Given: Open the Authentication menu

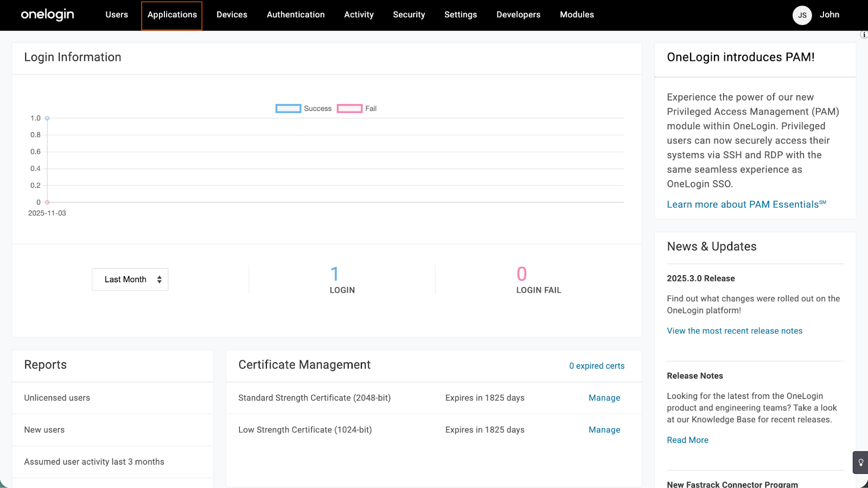Looking at the screenshot, I should (x=296, y=15).
